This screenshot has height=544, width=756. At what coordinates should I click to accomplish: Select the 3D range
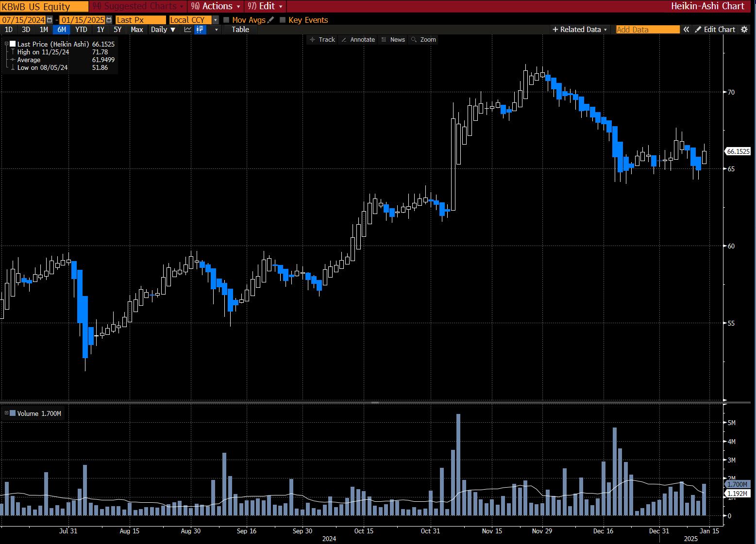26,30
